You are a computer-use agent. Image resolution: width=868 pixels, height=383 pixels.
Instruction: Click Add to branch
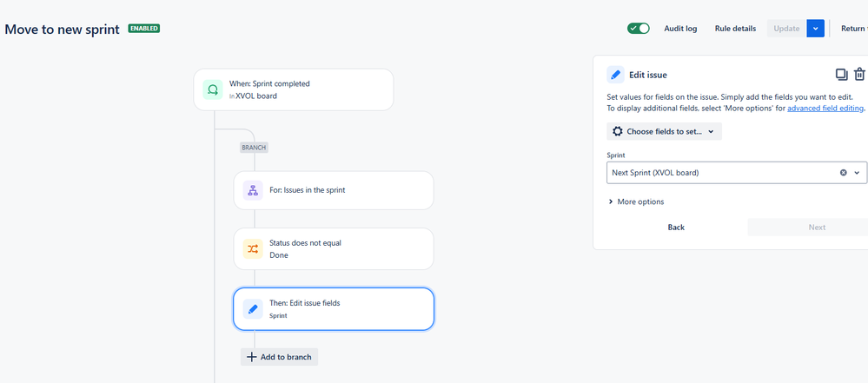(x=280, y=357)
